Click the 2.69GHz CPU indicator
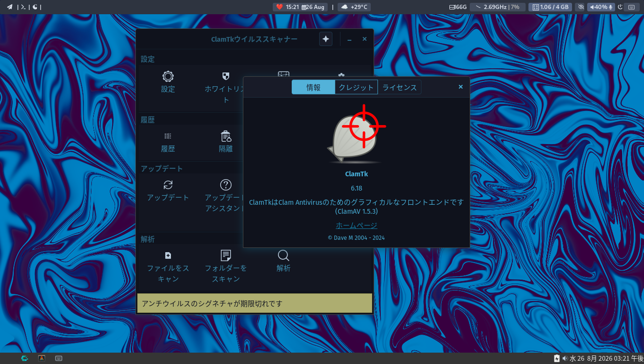644x364 pixels. tap(498, 7)
